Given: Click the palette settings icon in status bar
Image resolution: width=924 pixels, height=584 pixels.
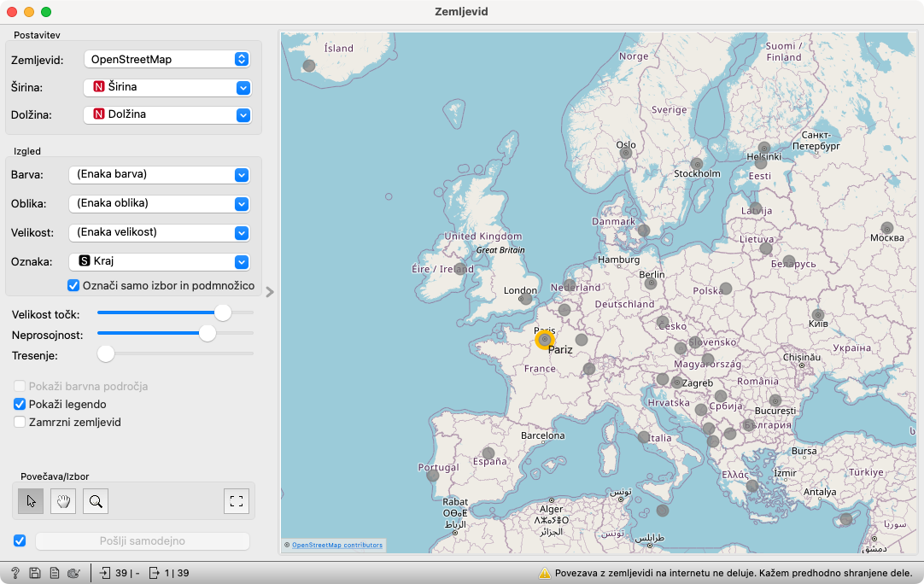Looking at the screenshot, I should pos(73,573).
